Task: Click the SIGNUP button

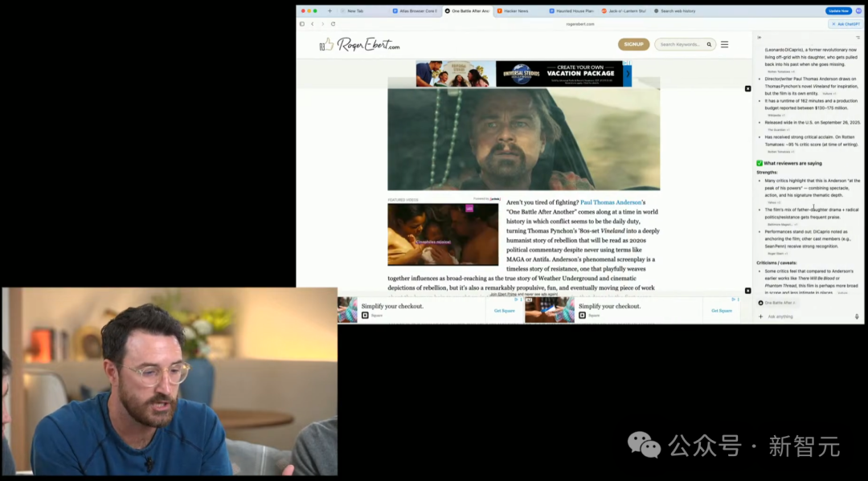Action: pyautogui.click(x=633, y=45)
